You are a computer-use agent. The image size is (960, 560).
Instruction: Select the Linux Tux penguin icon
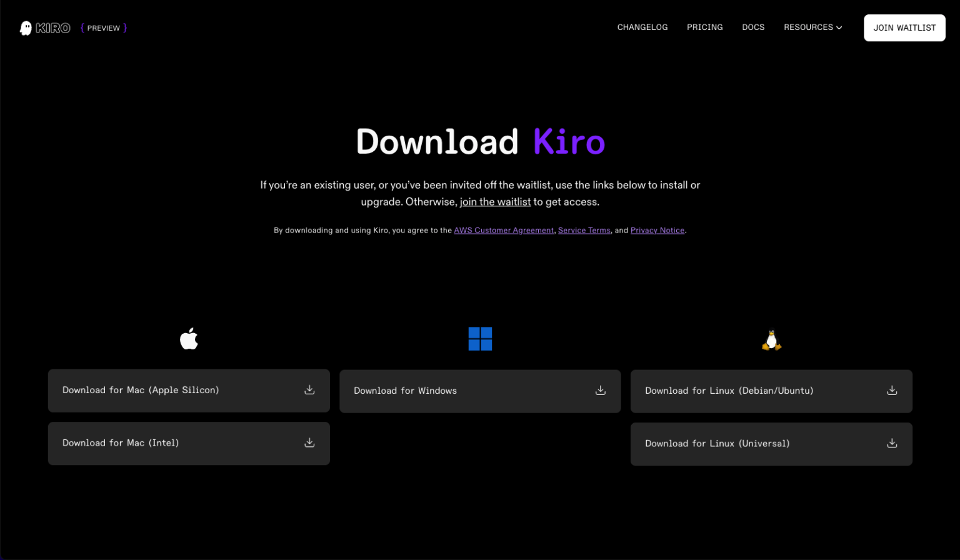771,339
